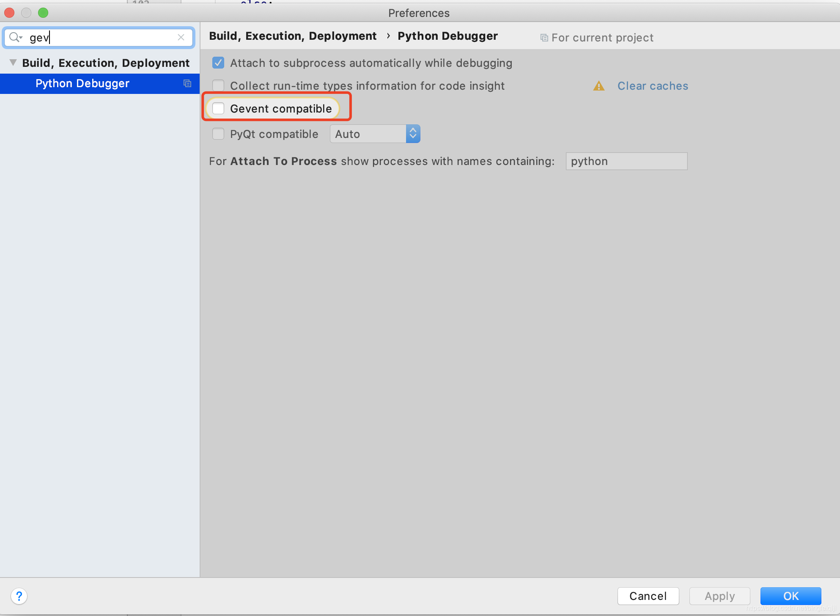Image resolution: width=840 pixels, height=616 pixels.
Task: Clear the search field with the X icon
Action: pyautogui.click(x=181, y=37)
